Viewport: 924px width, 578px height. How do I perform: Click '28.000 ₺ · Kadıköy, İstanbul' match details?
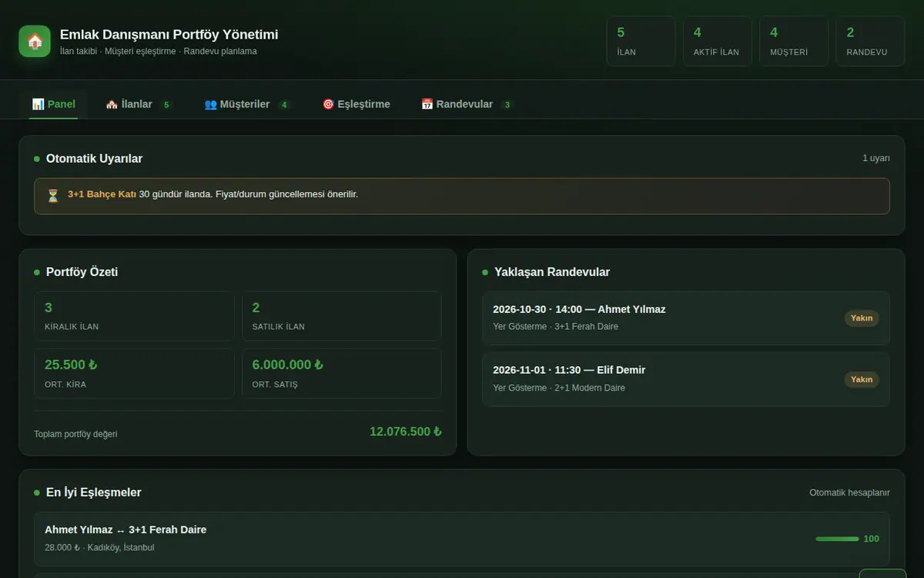point(99,547)
